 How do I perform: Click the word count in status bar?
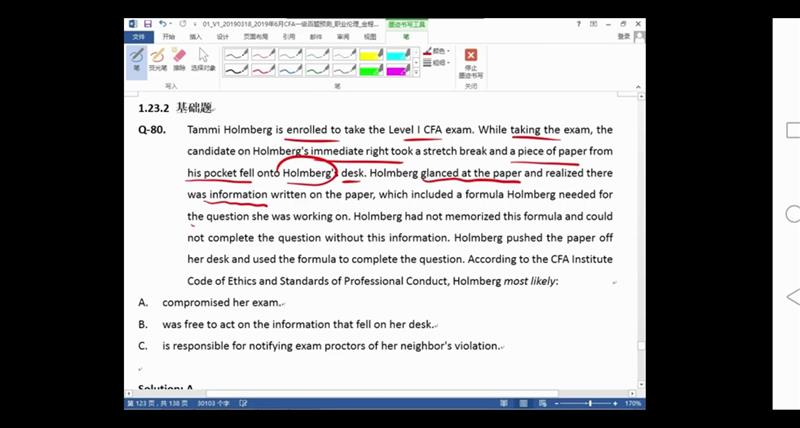215,404
